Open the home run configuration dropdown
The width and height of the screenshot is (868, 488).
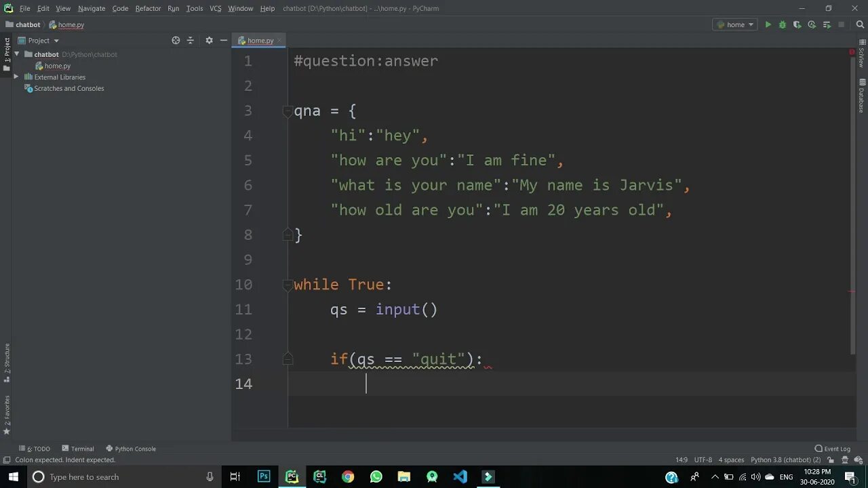pyautogui.click(x=735, y=24)
